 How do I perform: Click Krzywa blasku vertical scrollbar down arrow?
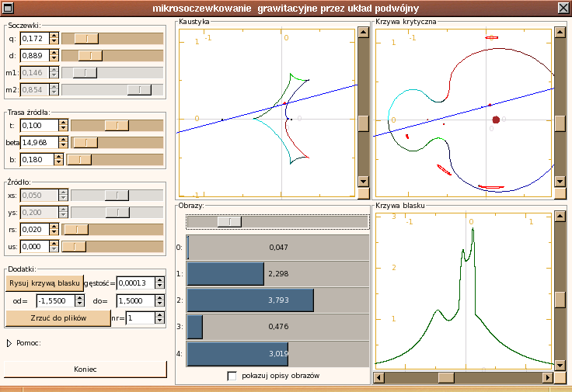coord(560,365)
